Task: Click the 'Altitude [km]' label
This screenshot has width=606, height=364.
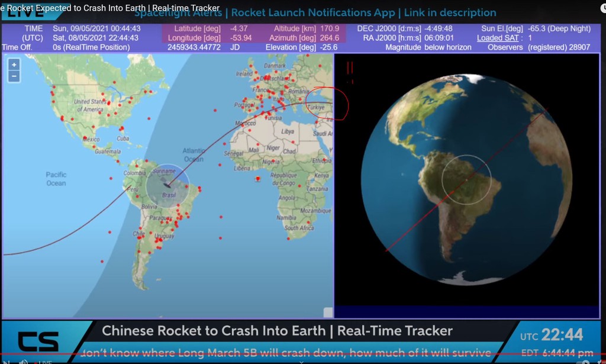Action: coord(295,28)
